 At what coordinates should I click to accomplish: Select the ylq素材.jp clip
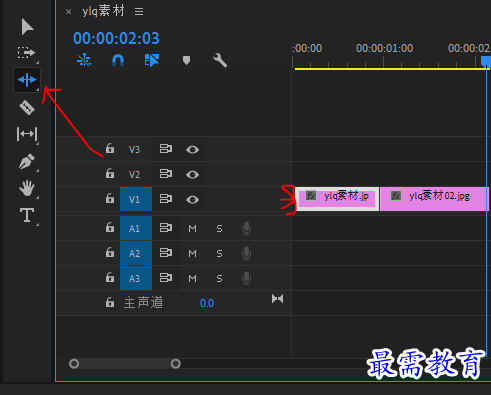pyautogui.click(x=337, y=199)
